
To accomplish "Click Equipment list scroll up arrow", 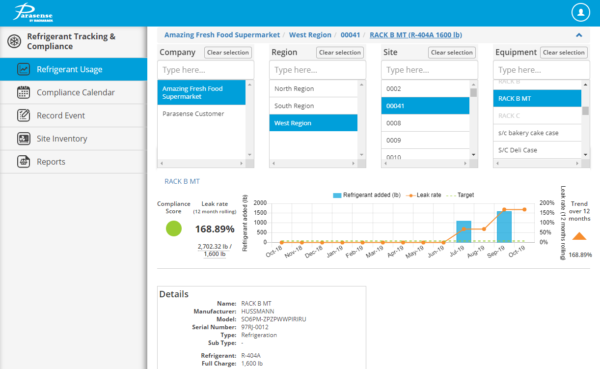I will click(585, 84).
